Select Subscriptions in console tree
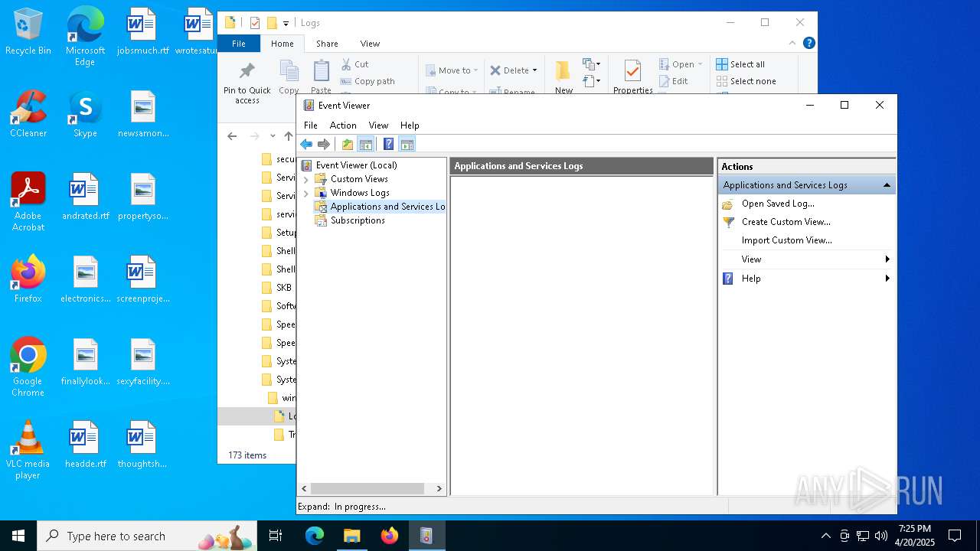 click(x=358, y=220)
